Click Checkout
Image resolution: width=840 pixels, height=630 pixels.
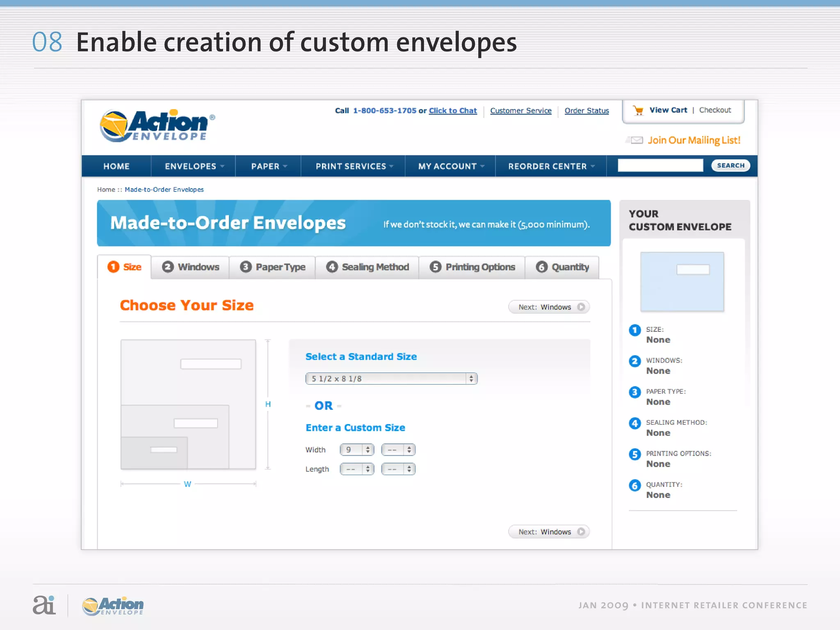(715, 110)
